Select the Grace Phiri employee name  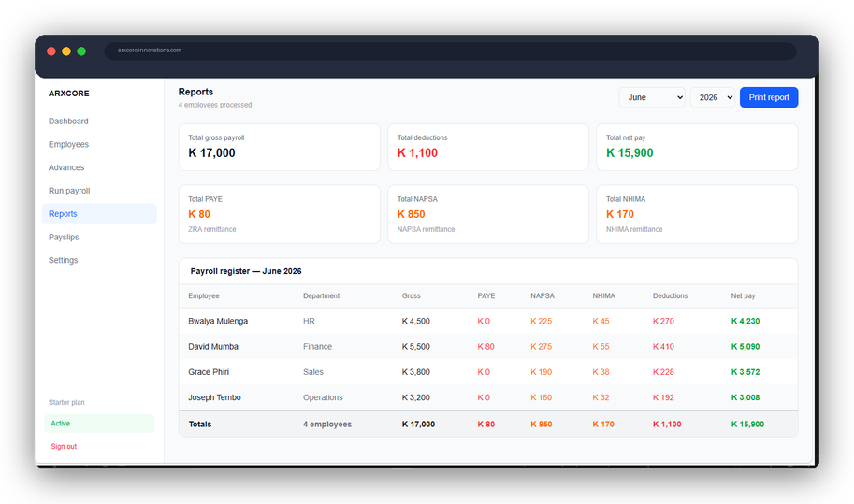point(209,372)
